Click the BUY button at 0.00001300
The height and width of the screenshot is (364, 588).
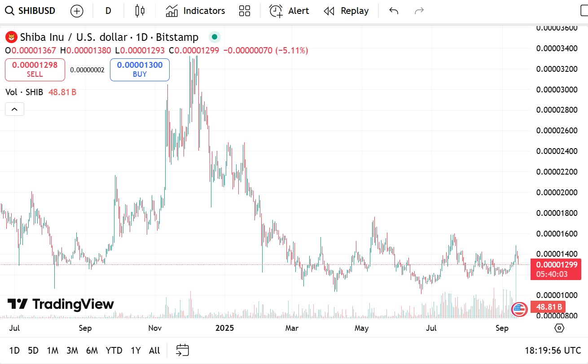[x=140, y=70]
